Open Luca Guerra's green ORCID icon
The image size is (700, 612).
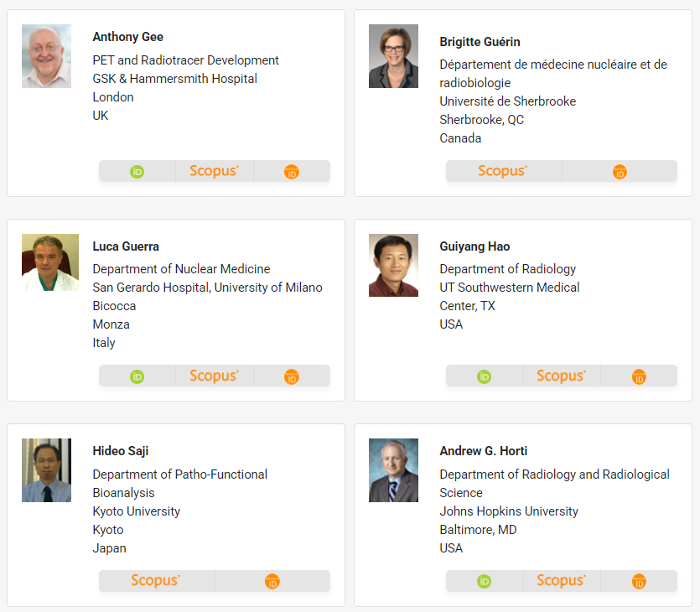137,376
